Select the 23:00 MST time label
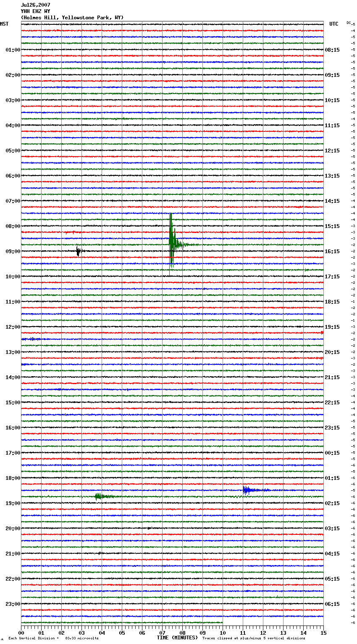The width and height of the screenshot is (357, 644). click(13, 604)
